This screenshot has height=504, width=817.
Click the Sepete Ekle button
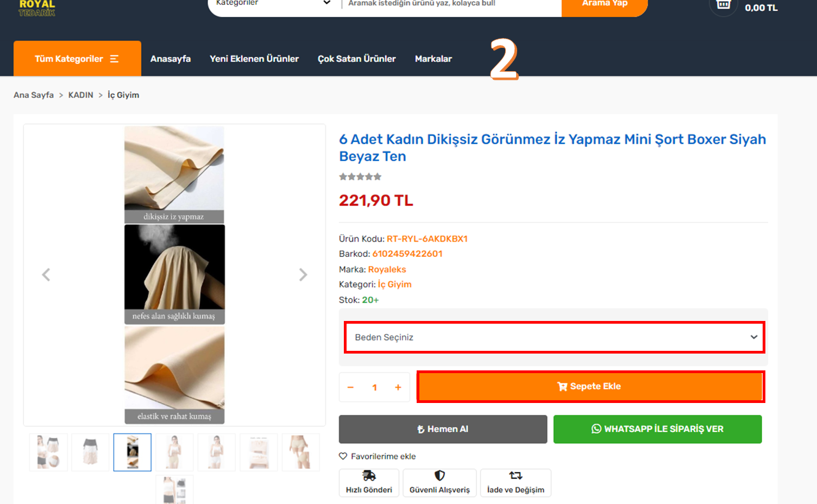(590, 387)
